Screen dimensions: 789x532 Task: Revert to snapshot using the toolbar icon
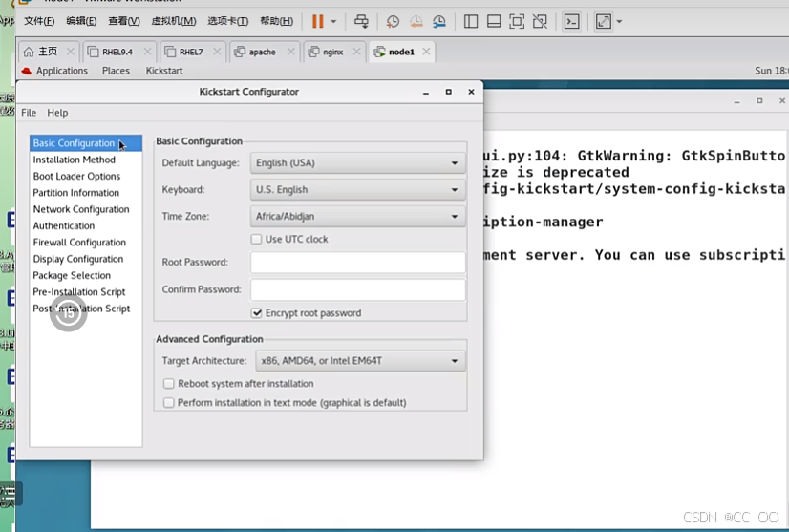416,22
